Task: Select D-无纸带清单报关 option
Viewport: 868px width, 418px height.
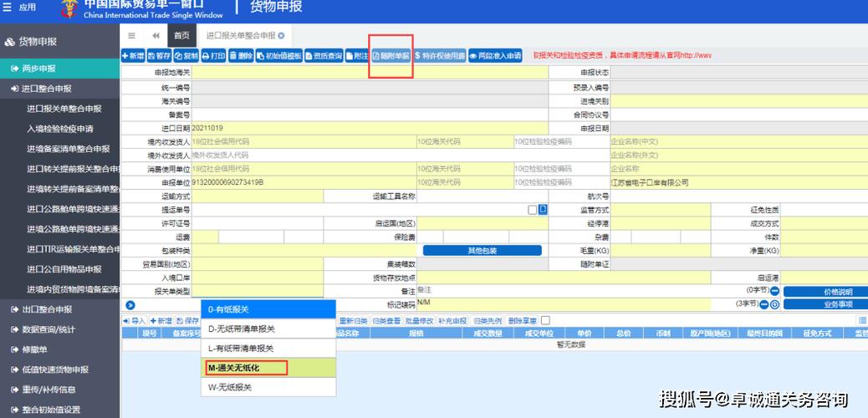Action: (268, 329)
